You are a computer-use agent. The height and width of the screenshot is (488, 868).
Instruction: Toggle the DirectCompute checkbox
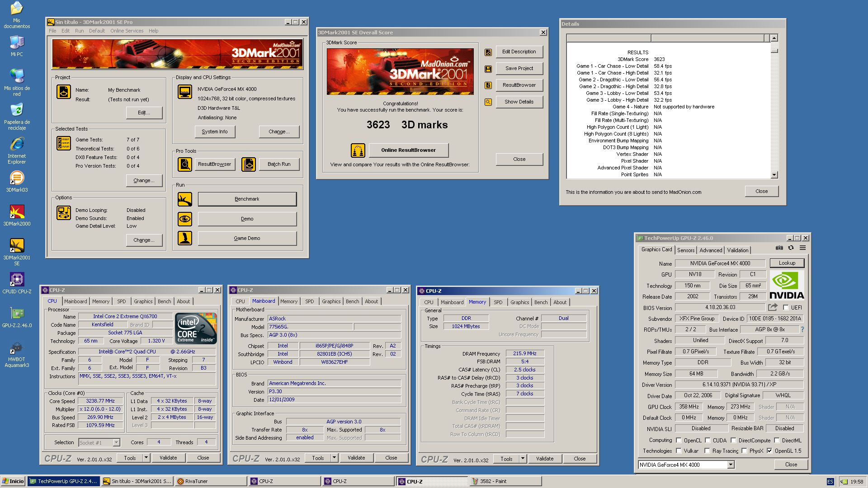coord(733,441)
